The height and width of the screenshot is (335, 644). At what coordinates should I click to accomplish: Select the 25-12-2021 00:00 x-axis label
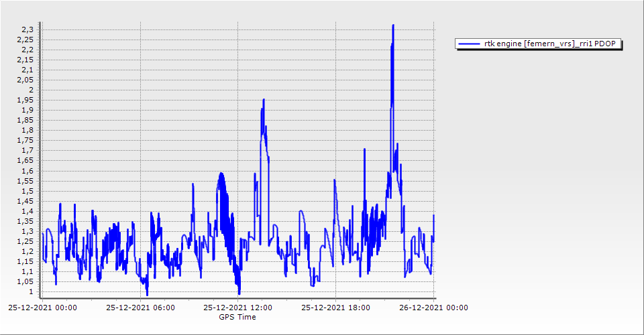click(42, 308)
